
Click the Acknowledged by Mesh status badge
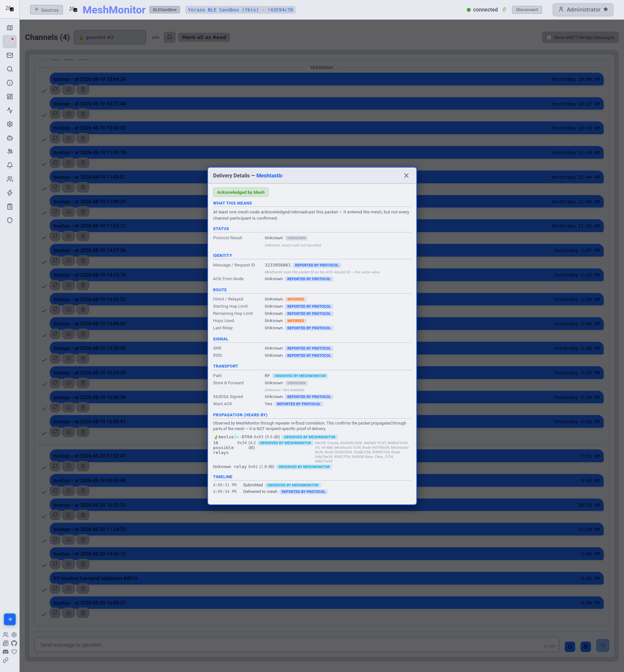click(x=241, y=192)
